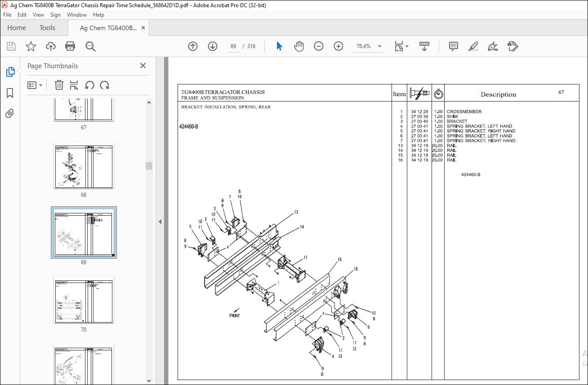This screenshot has height=385, width=588.
Task: Click the '34 12 29' code in row 1
Action: click(x=419, y=112)
